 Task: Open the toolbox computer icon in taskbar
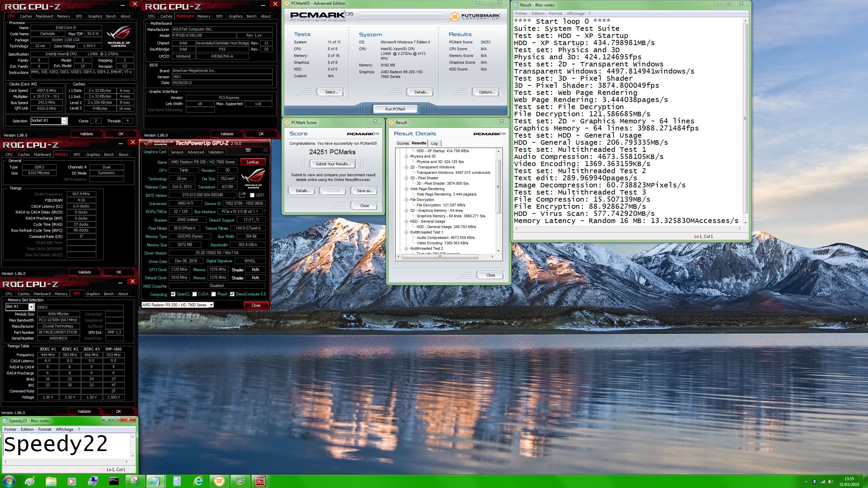pyautogui.click(x=93, y=481)
